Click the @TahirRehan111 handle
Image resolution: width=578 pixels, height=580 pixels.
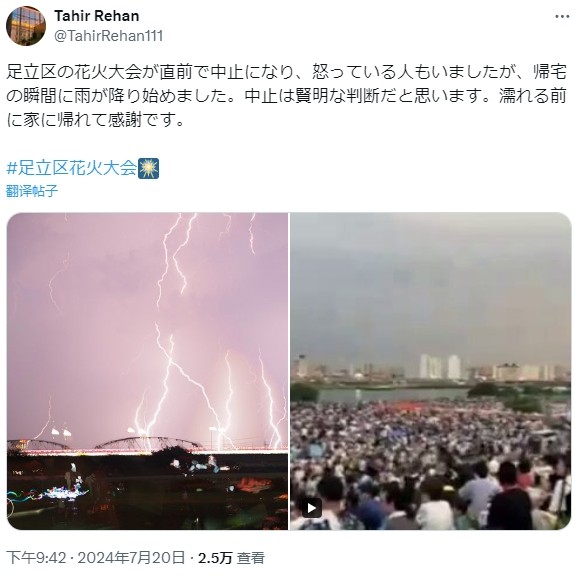[x=109, y=36]
